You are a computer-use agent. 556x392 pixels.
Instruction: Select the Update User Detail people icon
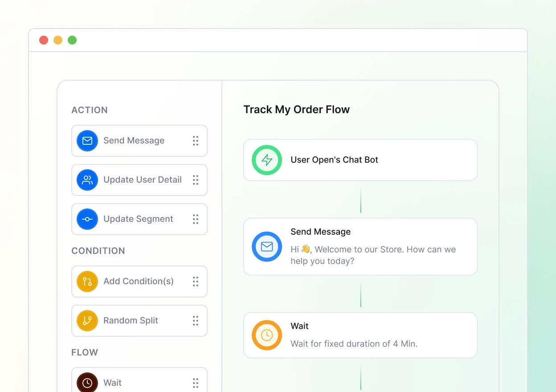click(87, 180)
